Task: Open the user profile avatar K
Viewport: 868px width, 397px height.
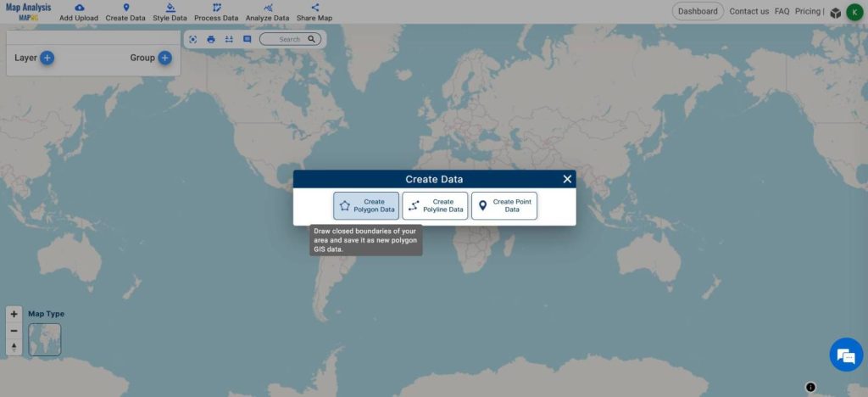Action: pos(854,12)
